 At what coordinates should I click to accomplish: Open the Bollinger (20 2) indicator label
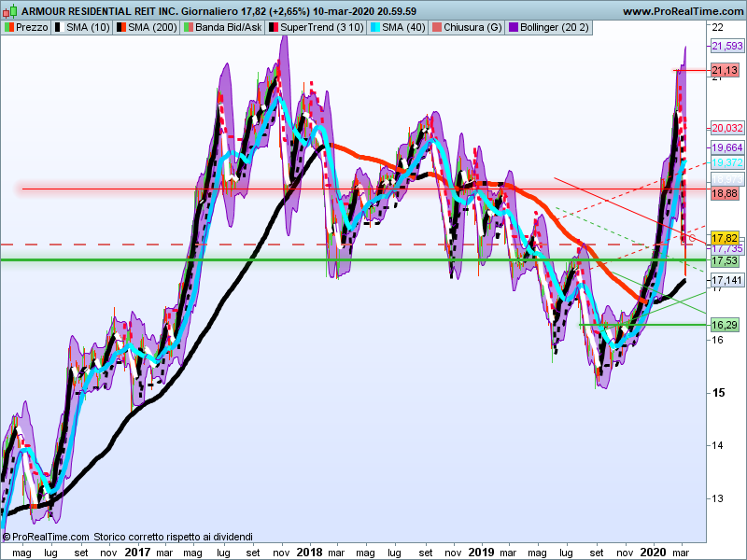point(549,28)
